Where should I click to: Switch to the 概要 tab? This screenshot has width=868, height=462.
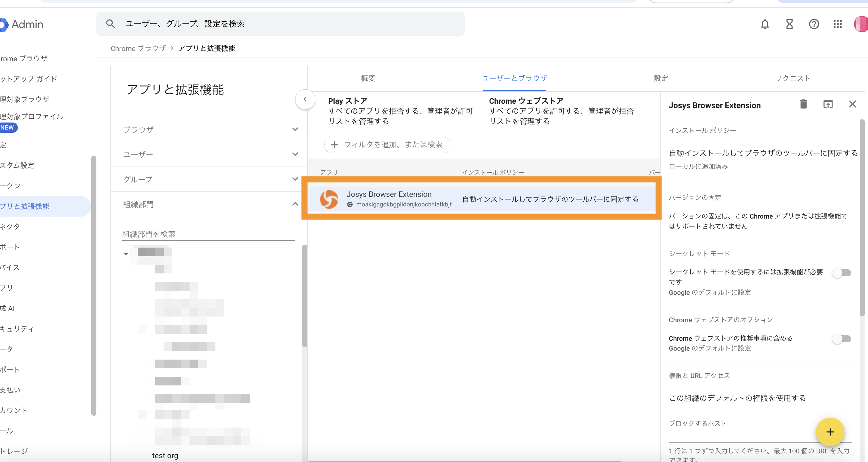point(368,78)
